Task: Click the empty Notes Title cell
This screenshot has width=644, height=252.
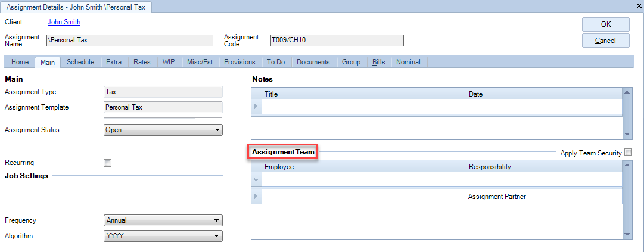Action: pos(364,107)
